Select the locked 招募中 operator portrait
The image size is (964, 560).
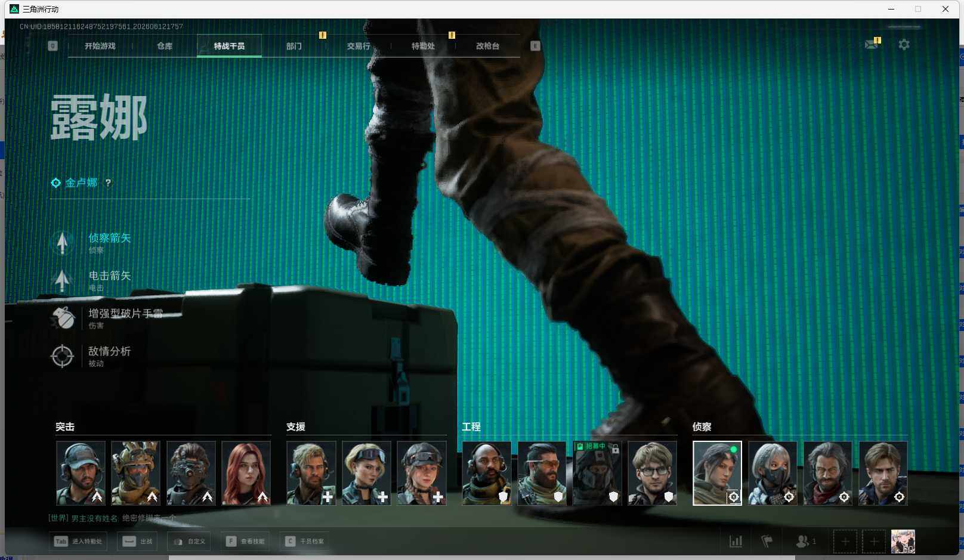point(597,473)
